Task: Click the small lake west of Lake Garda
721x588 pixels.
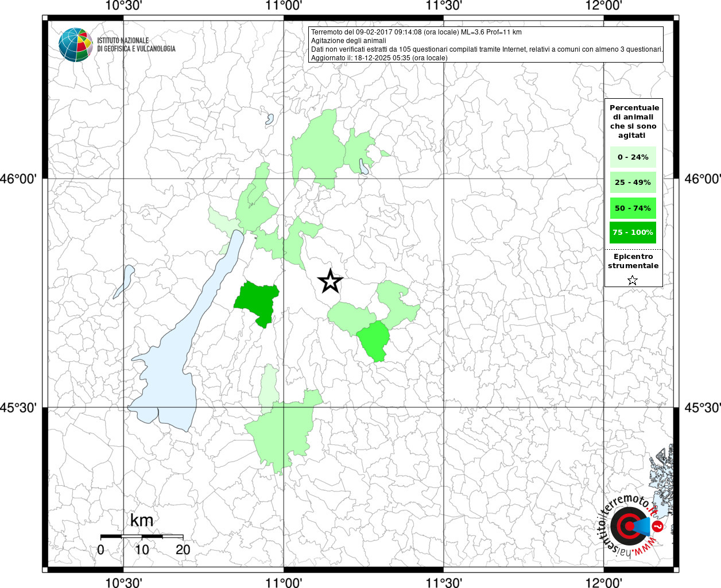Action: pyautogui.click(x=123, y=281)
